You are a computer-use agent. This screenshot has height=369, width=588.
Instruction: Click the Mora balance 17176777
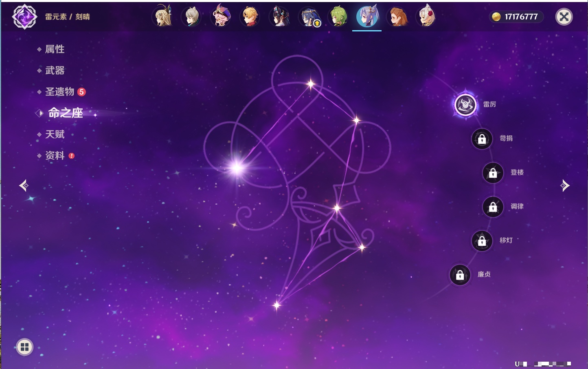(521, 17)
